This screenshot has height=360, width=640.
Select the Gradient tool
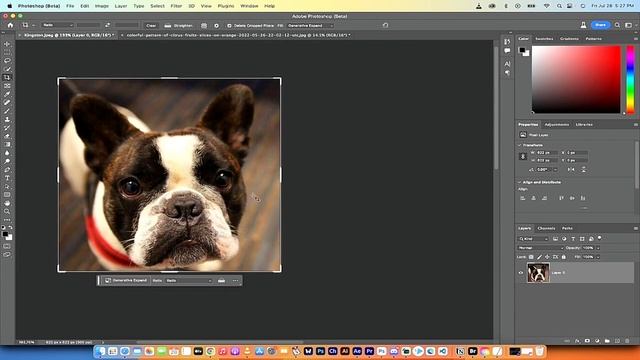(x=7, y=144)
